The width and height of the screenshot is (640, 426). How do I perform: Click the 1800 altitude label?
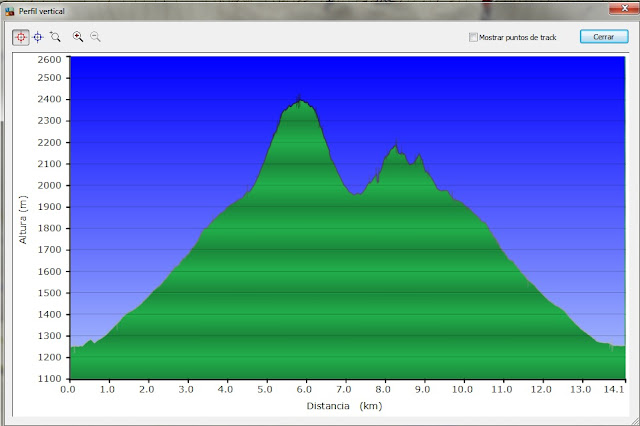tap(49, 228)
